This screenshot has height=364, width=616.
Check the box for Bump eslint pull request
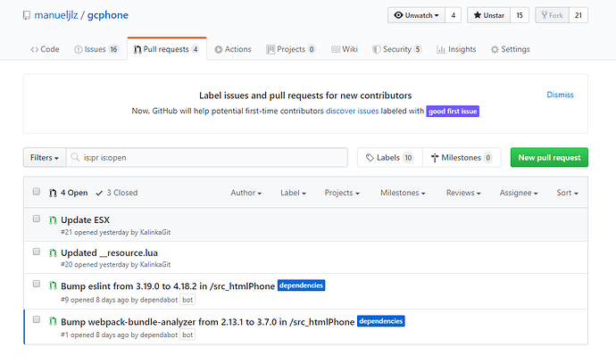[x=37, y=284]
